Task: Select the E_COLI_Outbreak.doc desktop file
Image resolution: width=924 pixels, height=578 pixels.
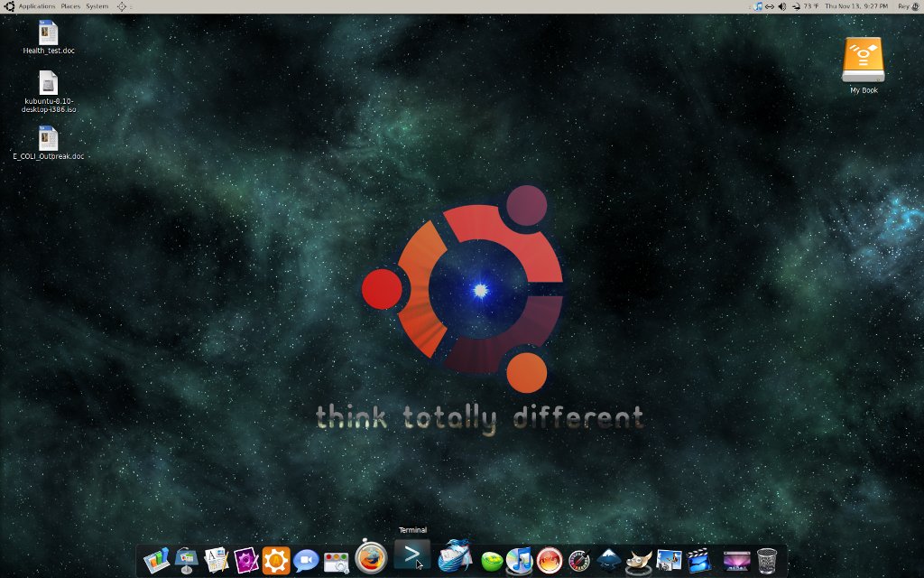Action: (x=49, y=143)
